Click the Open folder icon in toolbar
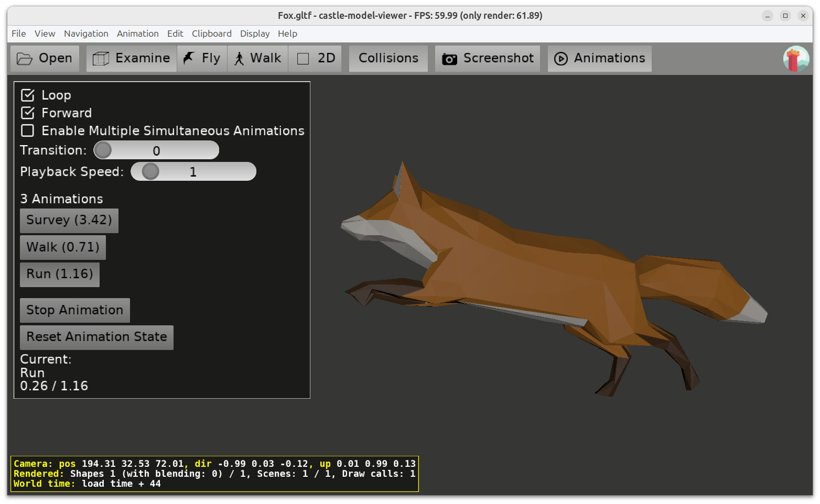 pos(24,59)
